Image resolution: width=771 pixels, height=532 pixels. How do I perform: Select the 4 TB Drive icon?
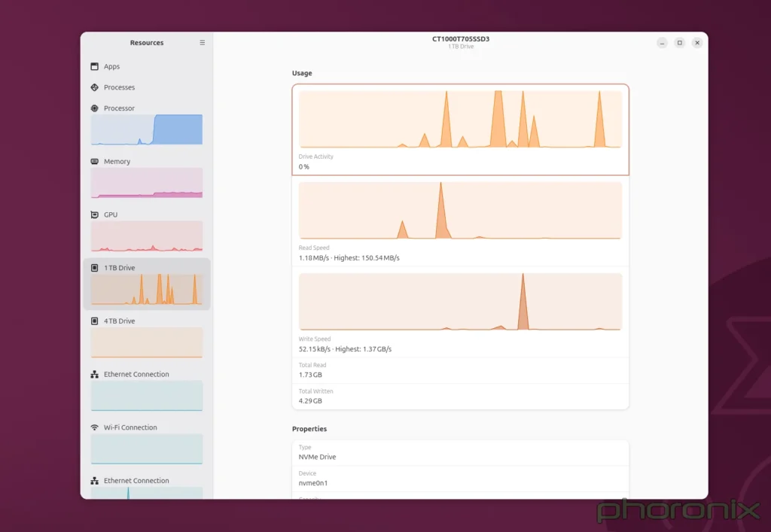point(94,321)
